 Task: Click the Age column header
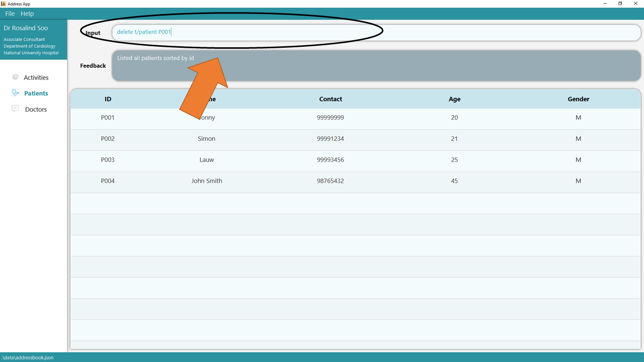pos(454,99)
